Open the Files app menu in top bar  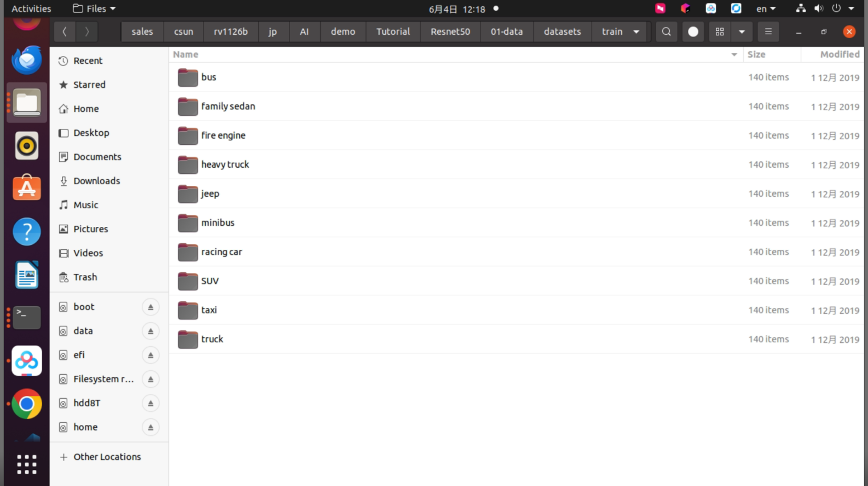pyautogui.click(x=94, y=9)
